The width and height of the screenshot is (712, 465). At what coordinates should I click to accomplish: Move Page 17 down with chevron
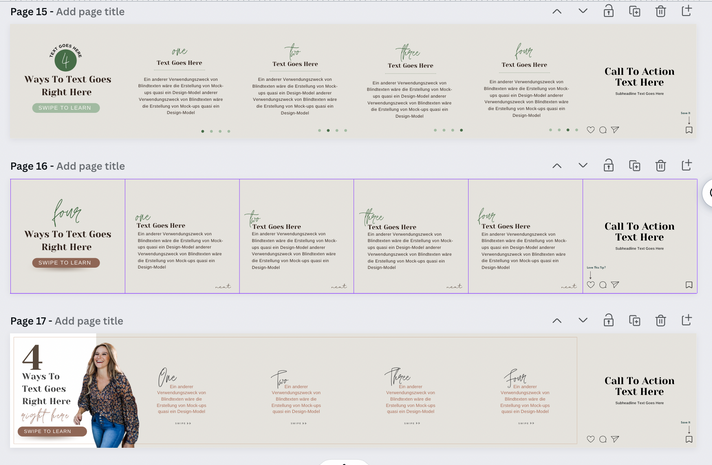tap(583, 321)
